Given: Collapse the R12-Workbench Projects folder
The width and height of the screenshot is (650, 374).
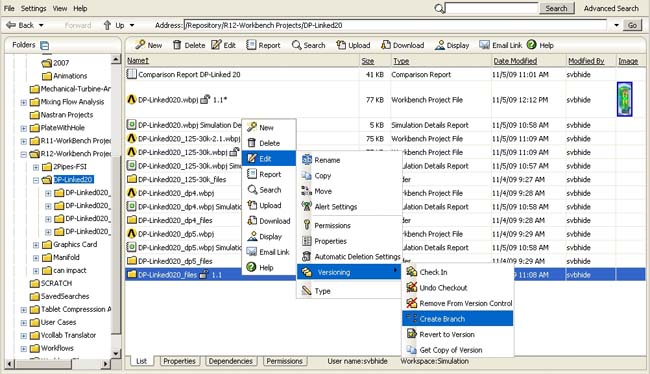Looking at the screenshot, I should 24,154.
